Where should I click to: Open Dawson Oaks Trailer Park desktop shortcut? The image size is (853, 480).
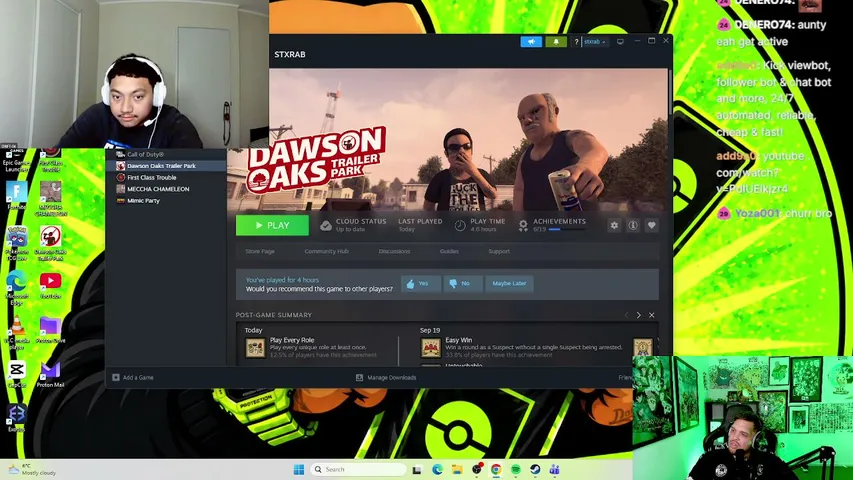(x=51, y=243)
